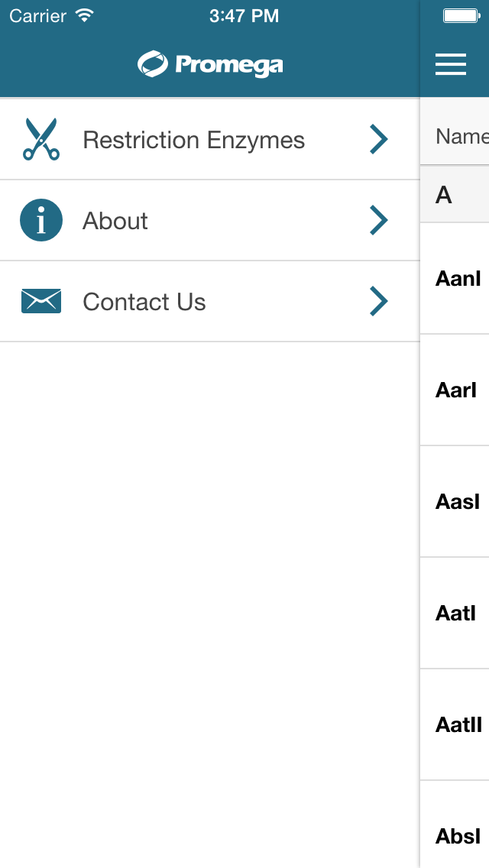Expand the About chevron arrow
This screenshot has height=868, width=489.
(x=379, y=220)
